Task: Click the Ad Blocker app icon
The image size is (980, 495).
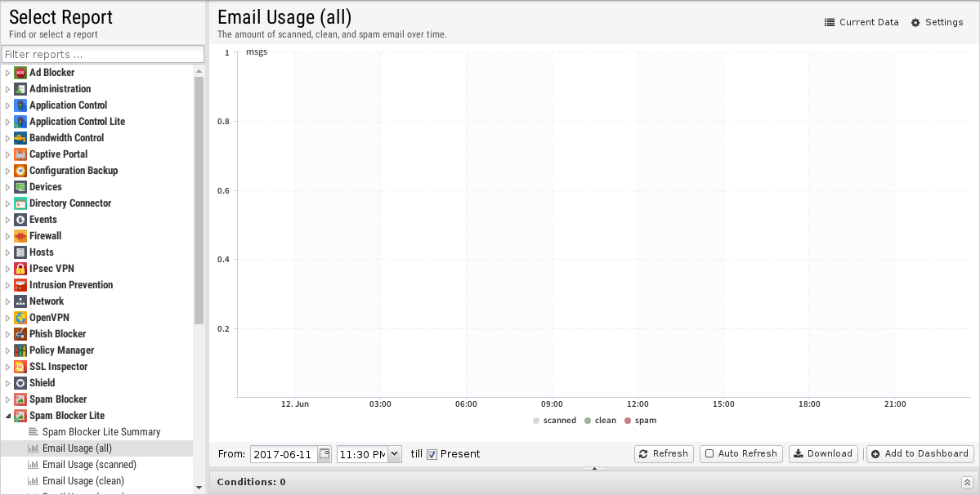Action: point(20,73)
